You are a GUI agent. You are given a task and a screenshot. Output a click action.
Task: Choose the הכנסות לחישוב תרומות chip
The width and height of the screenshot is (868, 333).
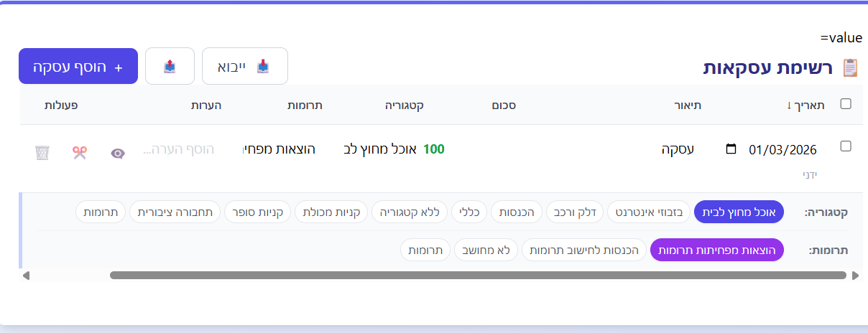pyautogui.click(x=583, y=250)
